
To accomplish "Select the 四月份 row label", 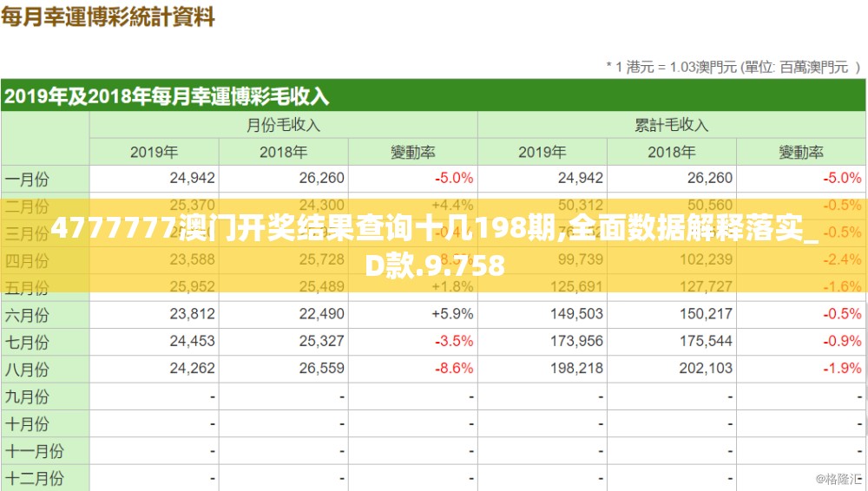I will [x=27, y=261].
